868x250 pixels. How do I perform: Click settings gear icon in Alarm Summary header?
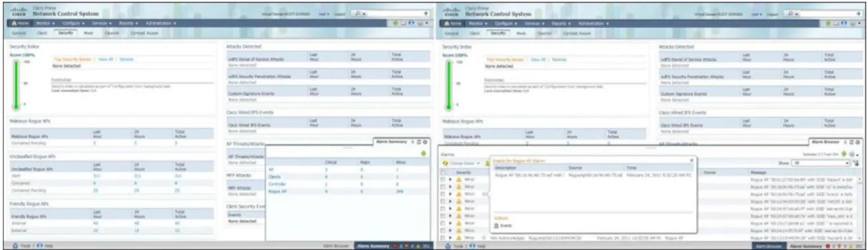tap(426, 143)
